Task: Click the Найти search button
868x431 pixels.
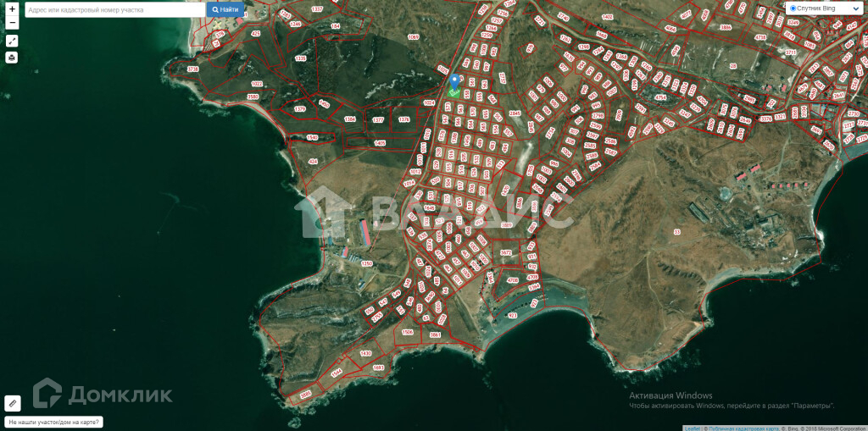Action: [225, 10]
